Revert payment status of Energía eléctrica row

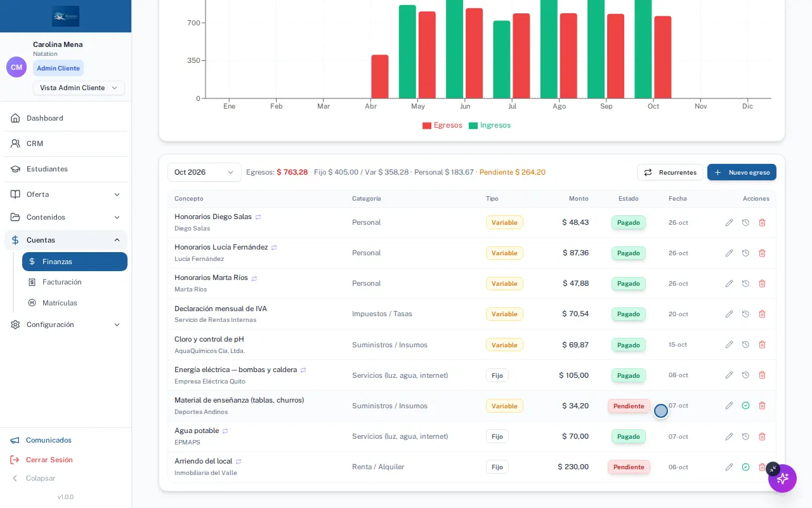(x=745, y=375)
